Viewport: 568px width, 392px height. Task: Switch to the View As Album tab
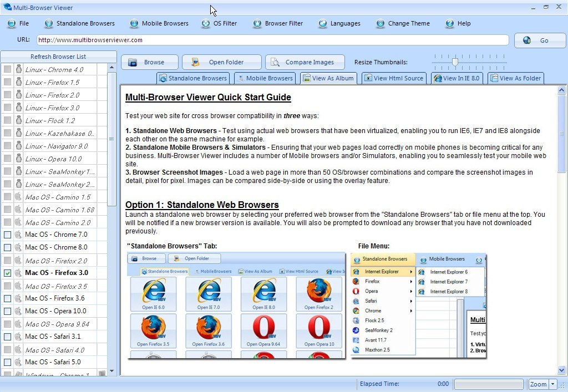pos(328,78)
